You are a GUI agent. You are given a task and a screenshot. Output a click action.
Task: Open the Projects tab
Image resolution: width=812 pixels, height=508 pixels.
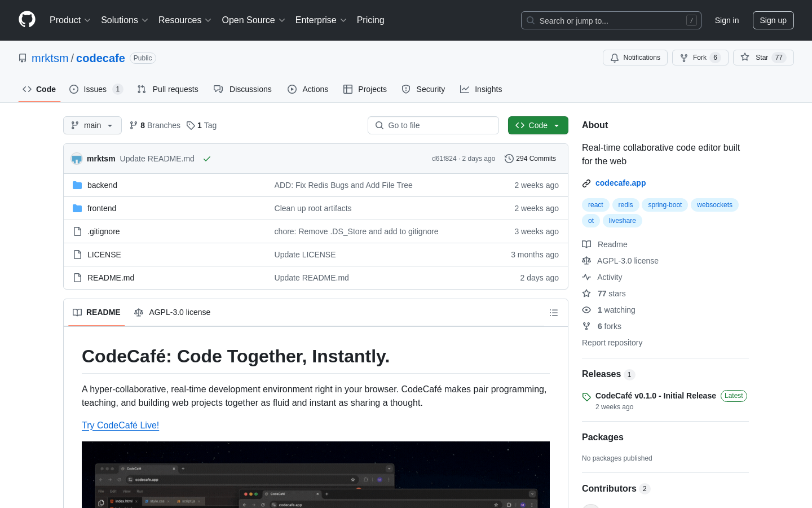click(365, 89)
